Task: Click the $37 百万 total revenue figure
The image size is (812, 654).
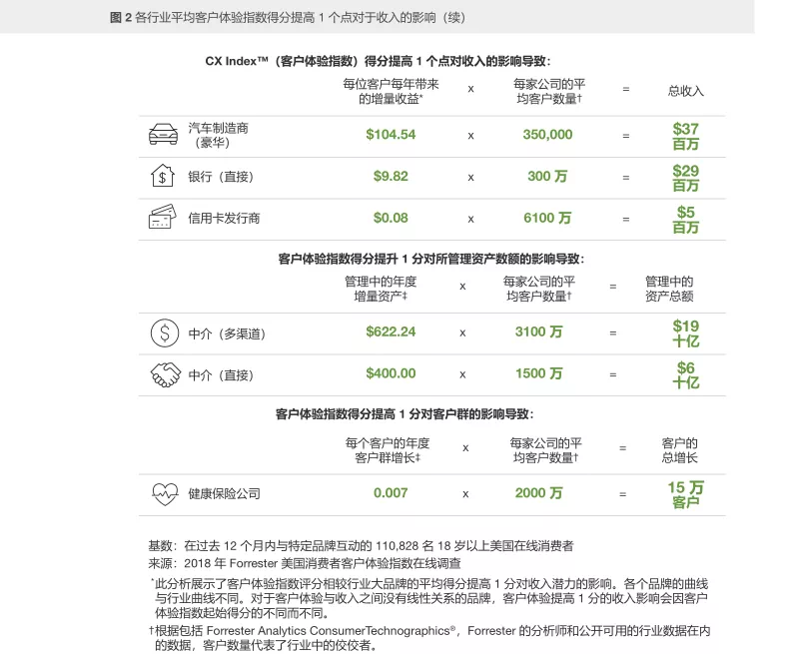Action: (685, 135)
